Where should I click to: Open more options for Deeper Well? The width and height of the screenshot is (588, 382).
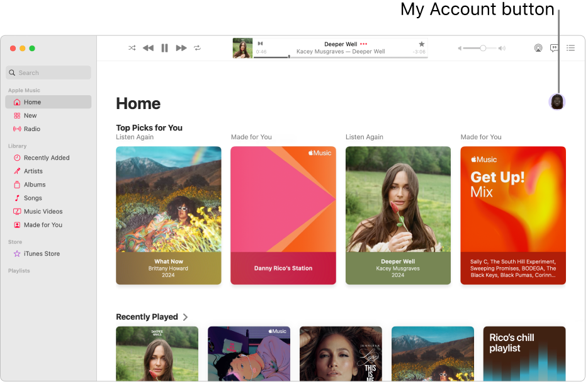tap(364, 43)
